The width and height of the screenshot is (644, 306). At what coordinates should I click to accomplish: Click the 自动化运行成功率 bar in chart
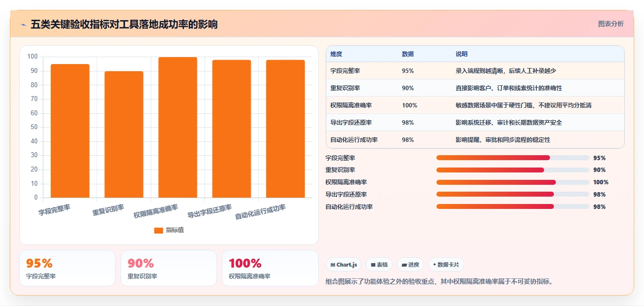click(x=285, y=129)
